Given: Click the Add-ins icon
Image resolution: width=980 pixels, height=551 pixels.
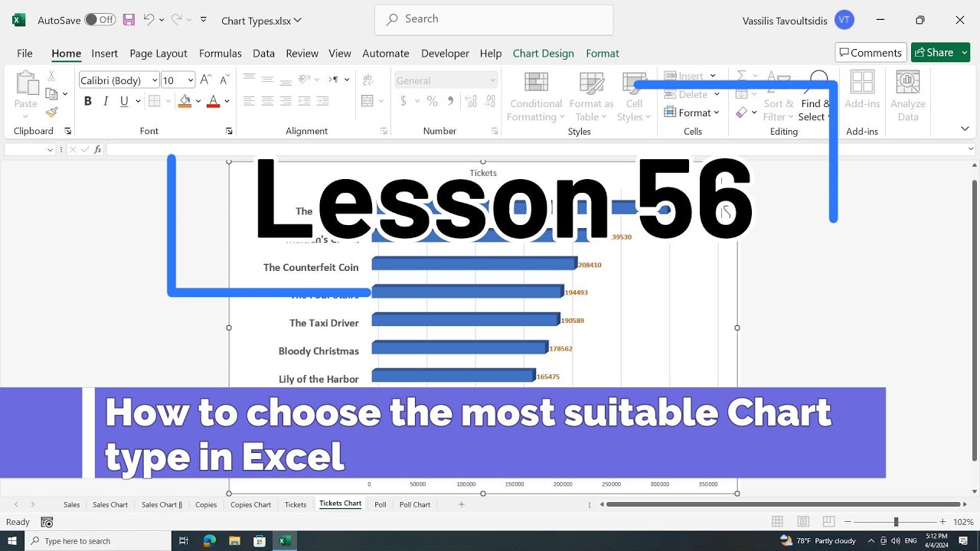Looking at the screenshot, I should point(862,90).
